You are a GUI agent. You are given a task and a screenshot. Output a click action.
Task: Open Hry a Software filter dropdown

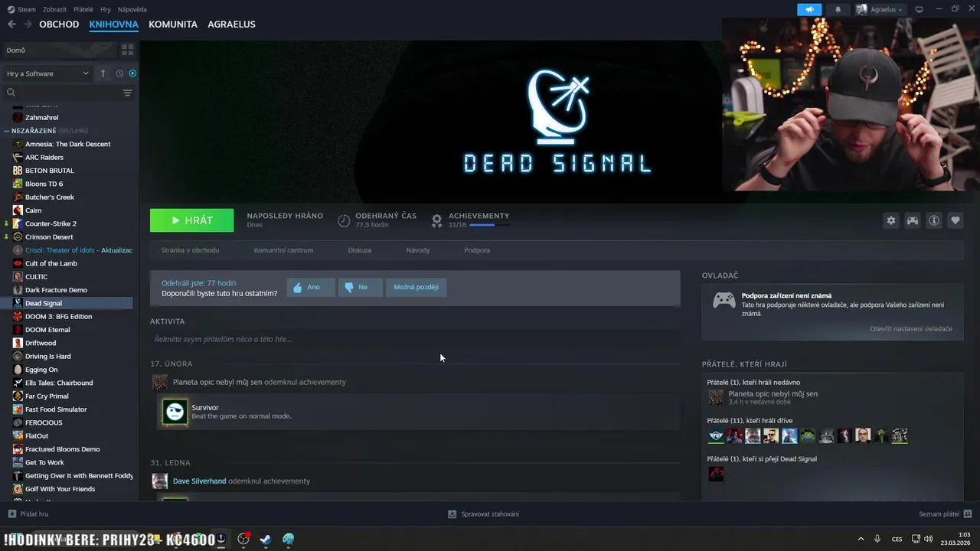point(47,73)
